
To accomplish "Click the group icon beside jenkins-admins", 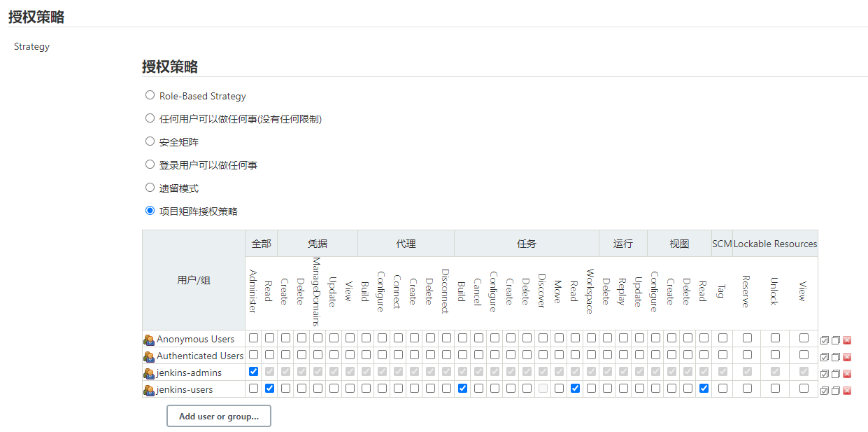I will pyautogui.click(x=148, y=372).
